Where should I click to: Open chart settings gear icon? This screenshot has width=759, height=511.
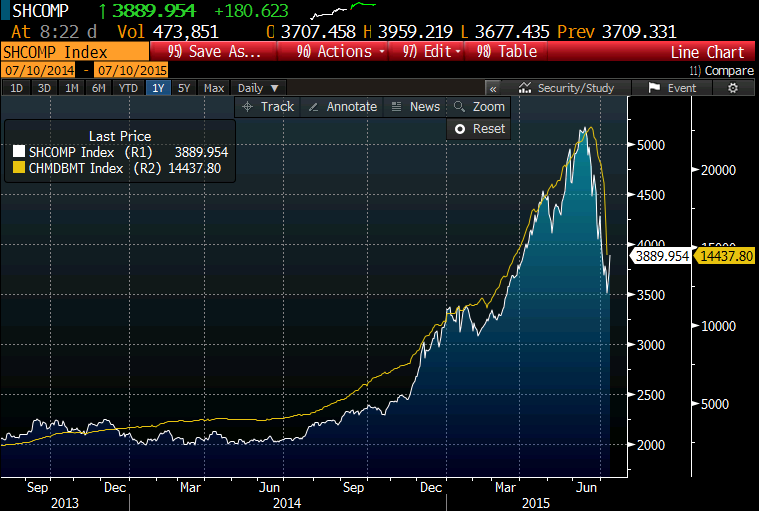pyautogui.click(x=733, y=88)
